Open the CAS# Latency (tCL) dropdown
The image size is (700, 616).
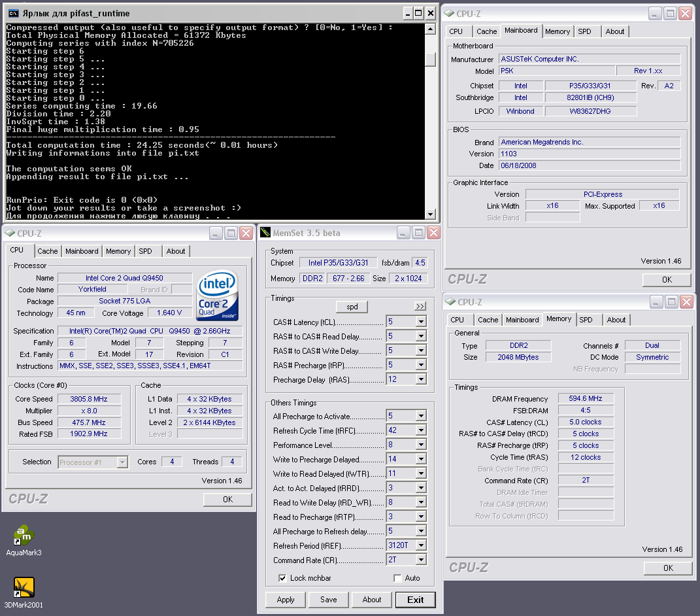[421, 322]
